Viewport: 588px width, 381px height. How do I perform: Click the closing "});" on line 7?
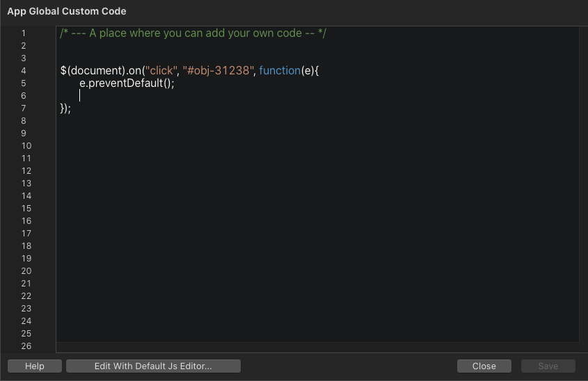click(66, 108)
